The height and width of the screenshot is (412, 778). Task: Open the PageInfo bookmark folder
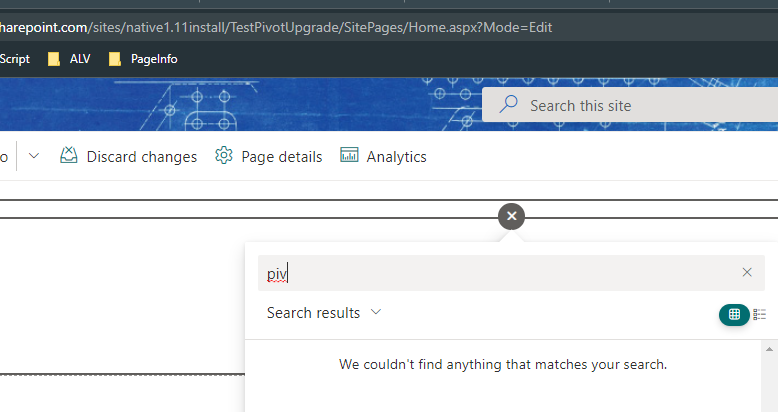coord(143,59)
